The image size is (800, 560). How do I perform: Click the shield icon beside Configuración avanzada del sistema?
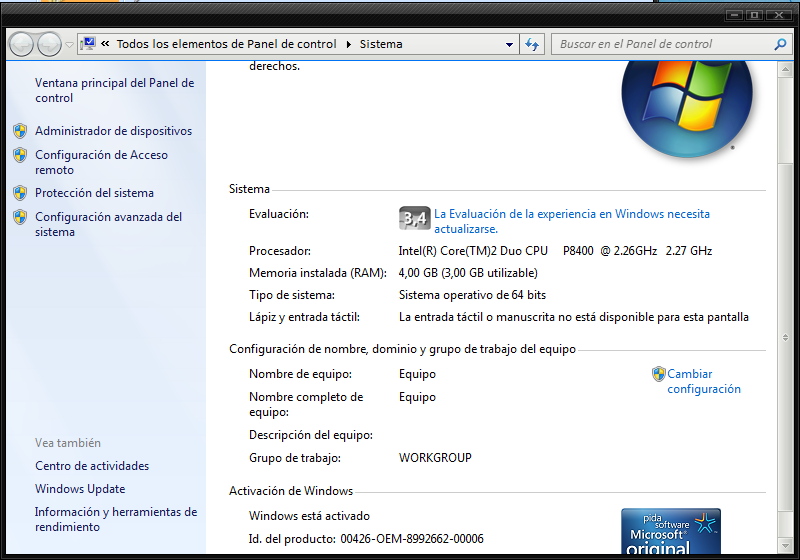click(x=20, y=217)
